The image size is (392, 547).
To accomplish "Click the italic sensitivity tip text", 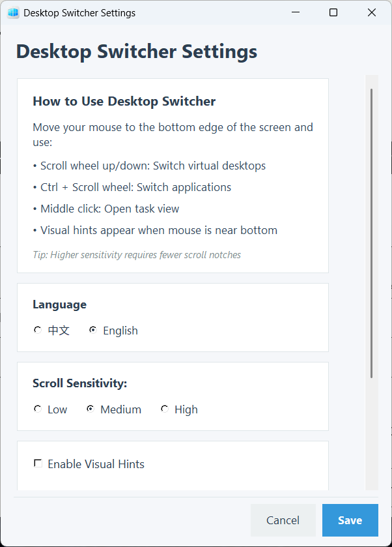I will [x=137, y=255].
